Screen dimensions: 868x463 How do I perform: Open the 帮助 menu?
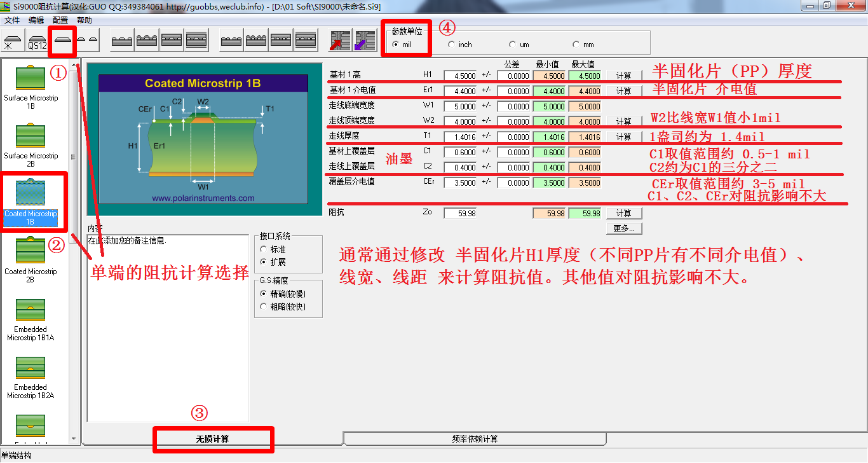[85, 20]
